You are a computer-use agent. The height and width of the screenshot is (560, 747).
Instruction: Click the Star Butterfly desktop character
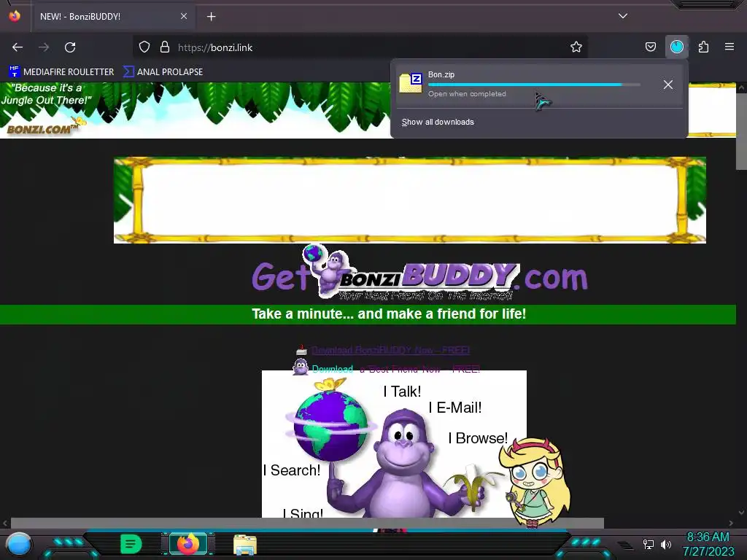(x=535, y=482)
